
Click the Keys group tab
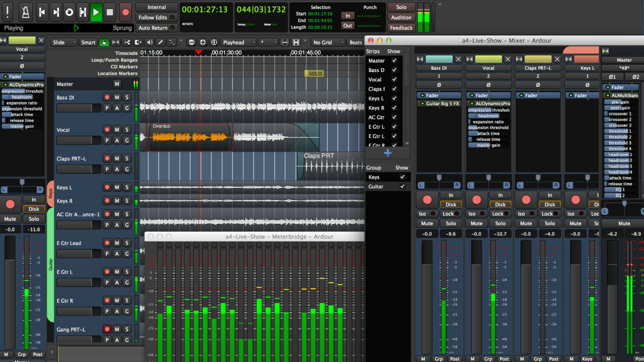50,193
